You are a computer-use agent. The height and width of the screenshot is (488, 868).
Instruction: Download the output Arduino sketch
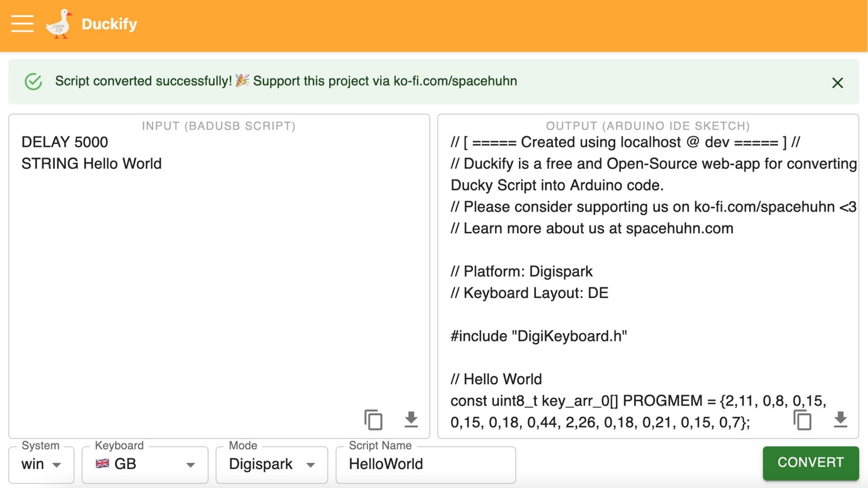840,419
